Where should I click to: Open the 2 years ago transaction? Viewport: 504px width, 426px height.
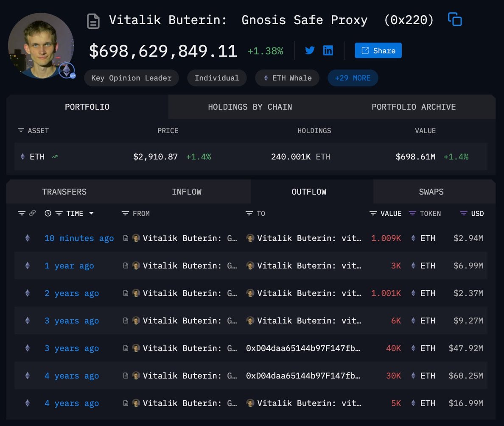72,293
